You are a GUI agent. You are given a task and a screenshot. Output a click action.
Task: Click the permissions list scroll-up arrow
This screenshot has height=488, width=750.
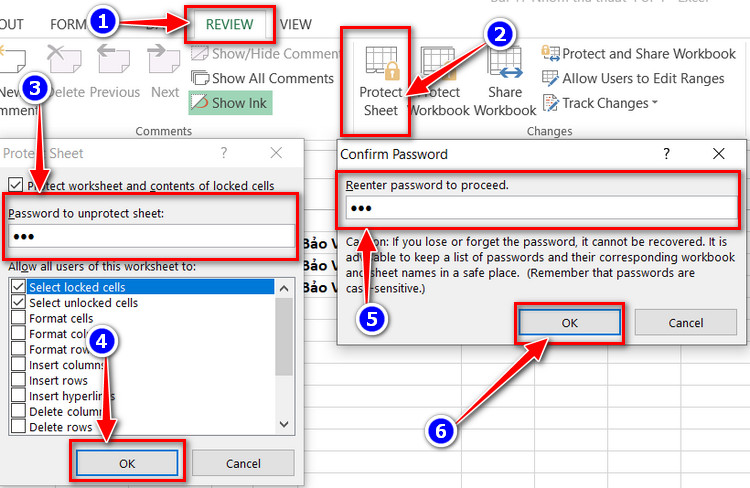click(x=284, y=288)
